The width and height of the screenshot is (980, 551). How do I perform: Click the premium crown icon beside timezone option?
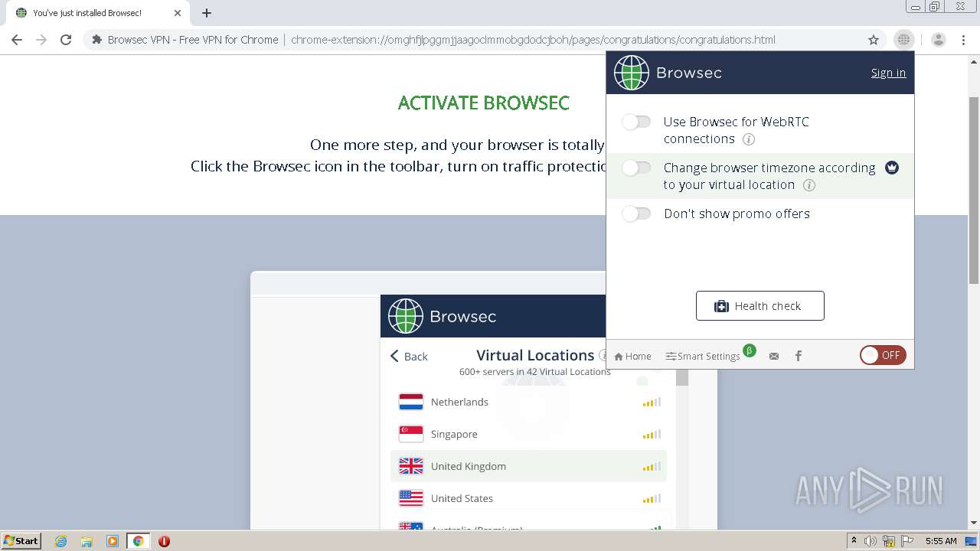tap(892, 168)
